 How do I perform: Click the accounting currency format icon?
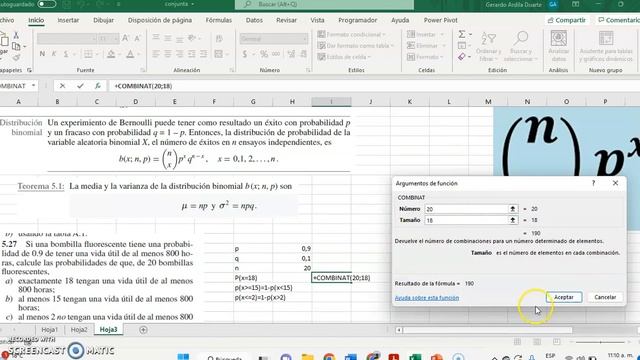point(244,54)
